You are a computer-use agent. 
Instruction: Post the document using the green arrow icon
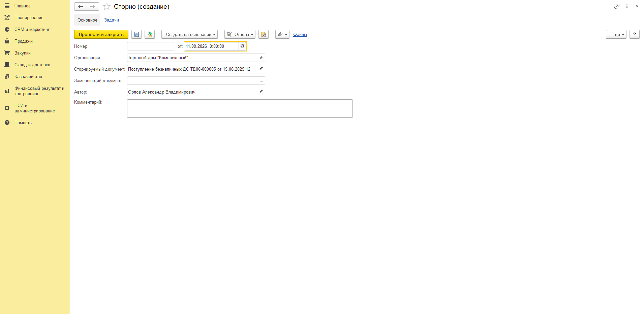pyautogui.click(x=150, y=35)
